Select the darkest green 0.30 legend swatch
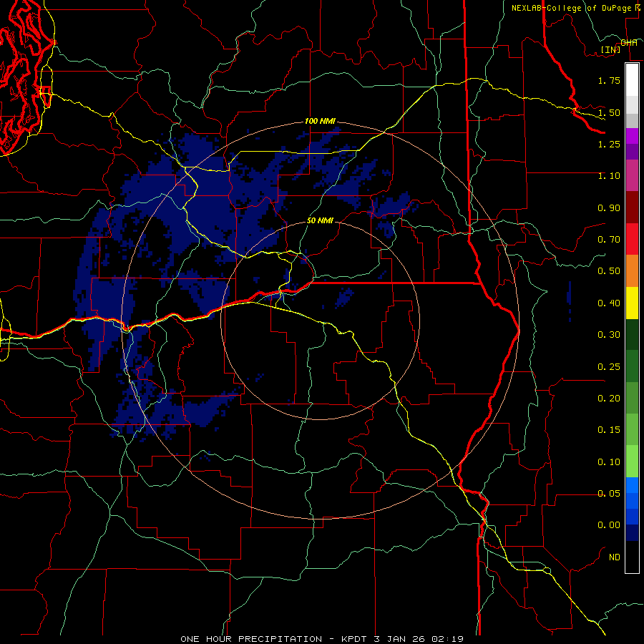644x644 pixels. tap(632, 334)
